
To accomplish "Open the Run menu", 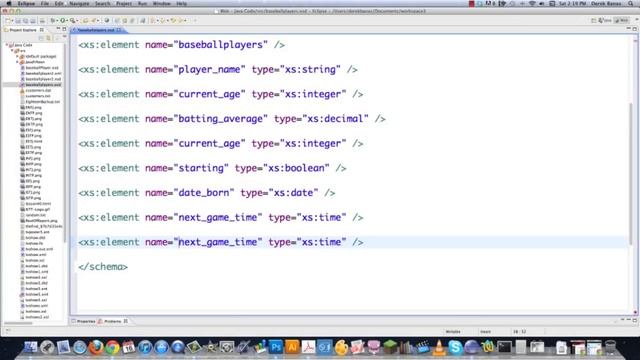I will [142, 4].
